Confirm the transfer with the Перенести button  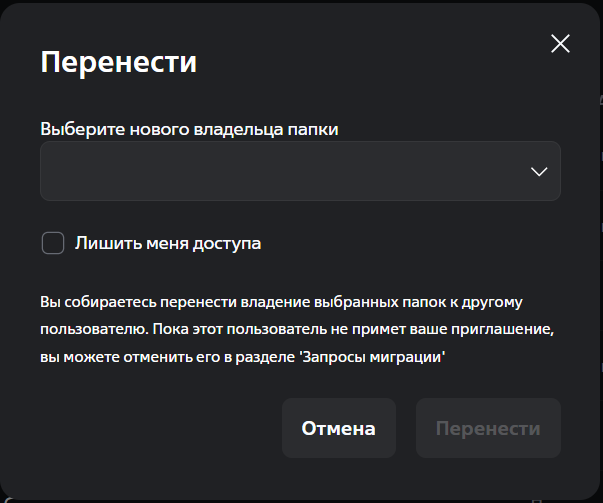point(488,428)
